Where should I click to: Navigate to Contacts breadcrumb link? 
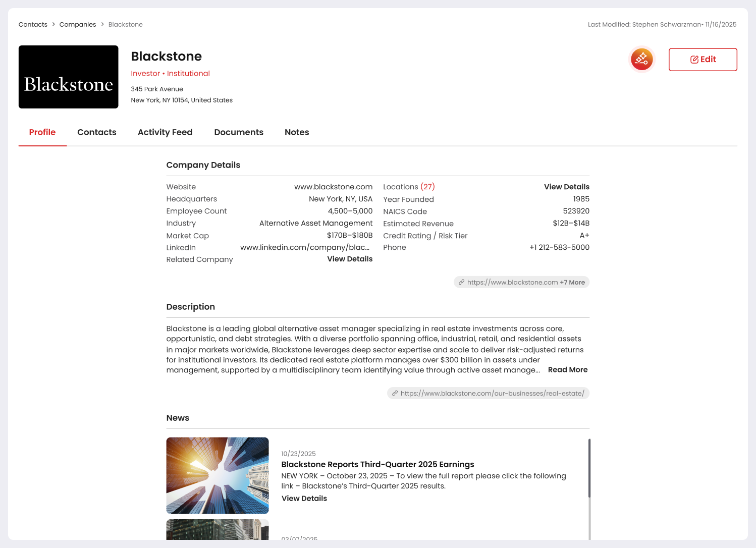pyautogui.click(x=33, y=24)
